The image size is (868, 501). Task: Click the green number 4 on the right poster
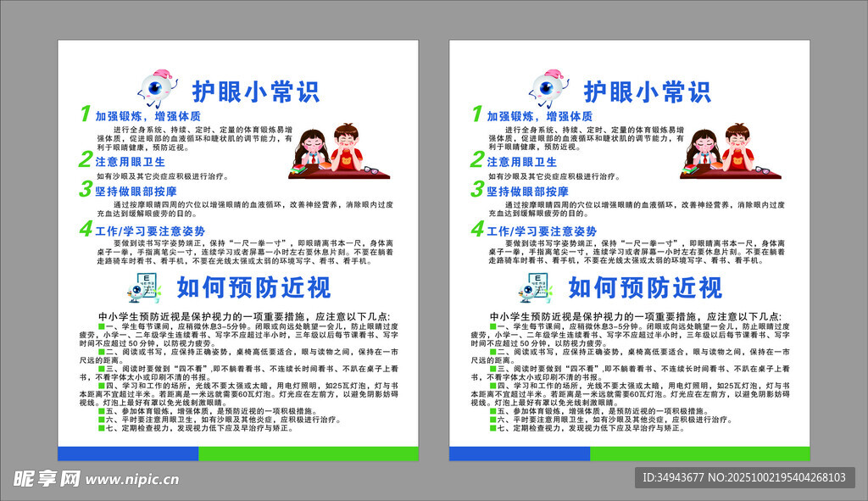coord(476,229)
